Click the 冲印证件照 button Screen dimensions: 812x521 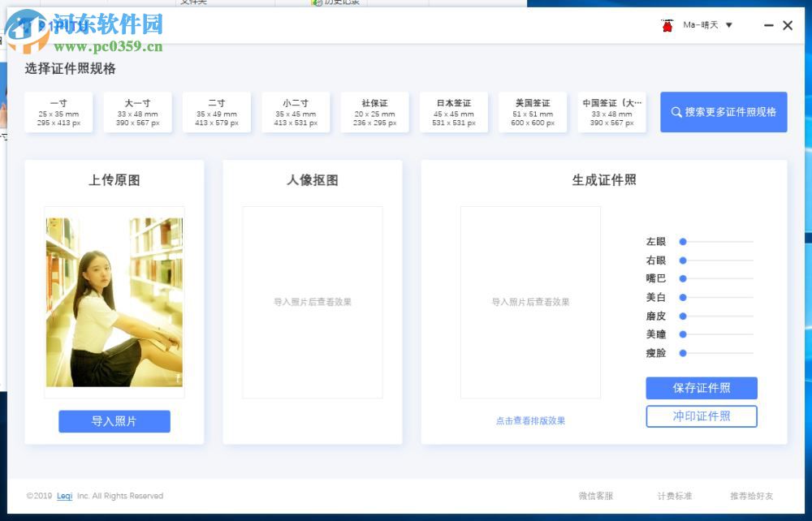701,416
